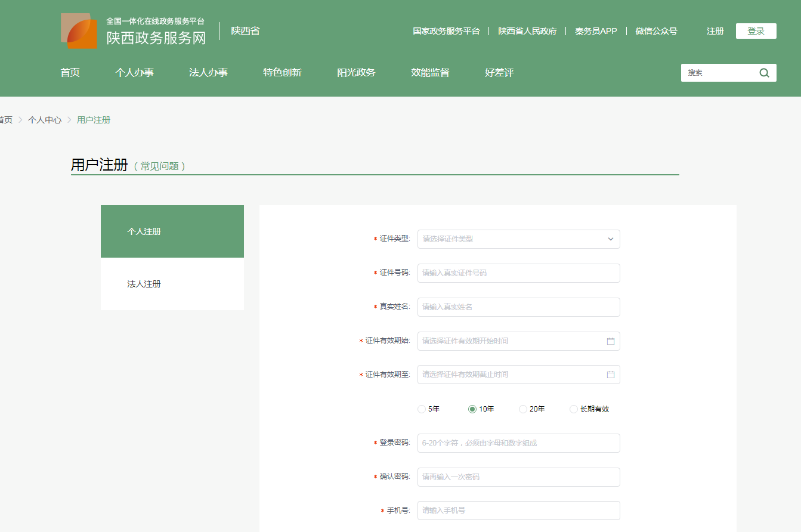Click 个人中心 in the breadcrumb
The image size is (801, 532).
pyautogui.click(x=45, y=120)
